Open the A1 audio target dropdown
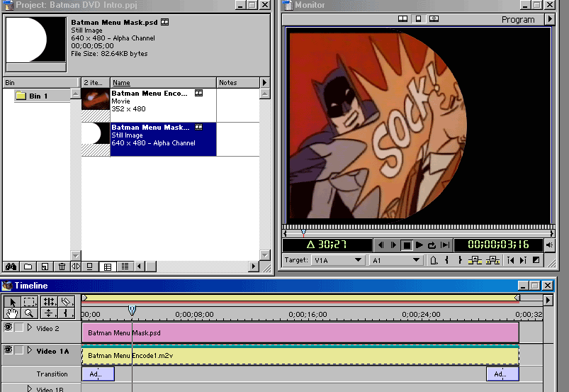The width and height of the screenshot is (569, 392). 396,260
